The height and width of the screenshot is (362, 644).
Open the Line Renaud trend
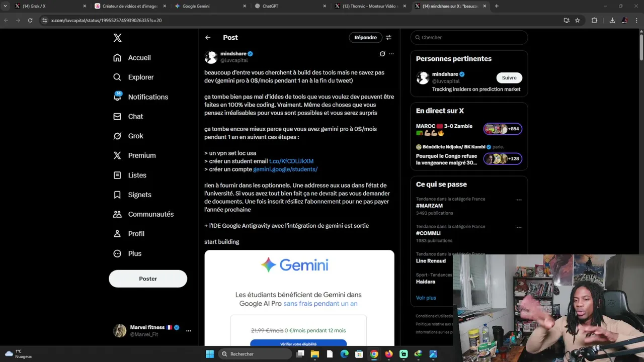(431, 261)
